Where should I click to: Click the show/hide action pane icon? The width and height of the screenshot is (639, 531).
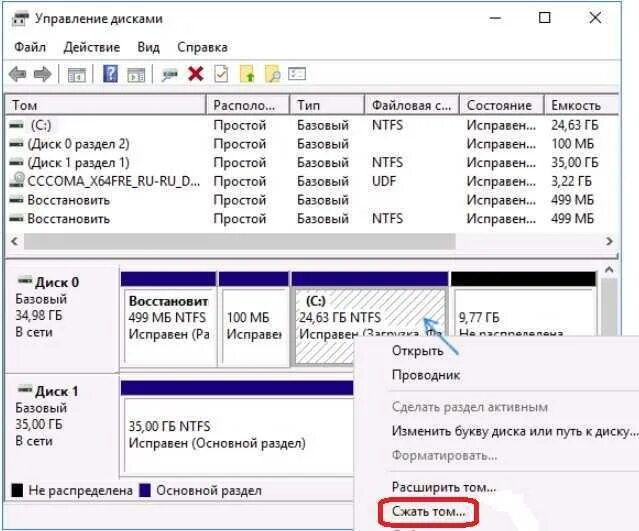pos(136,75)
